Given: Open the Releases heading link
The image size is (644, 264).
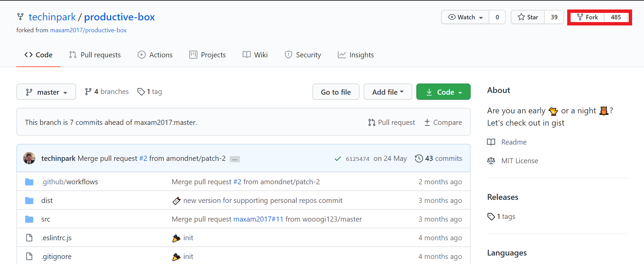Looking at the screenshot, I should click(x=503, y=197).
